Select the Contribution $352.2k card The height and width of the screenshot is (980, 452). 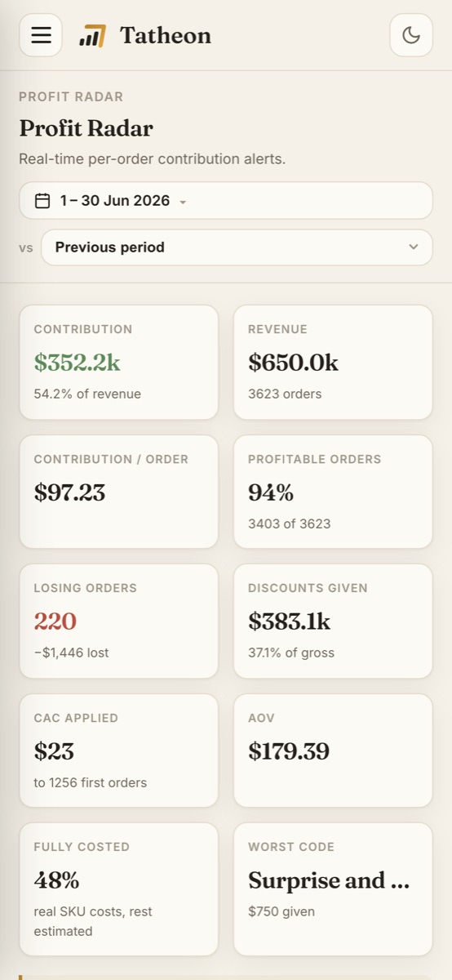[119, 362]
